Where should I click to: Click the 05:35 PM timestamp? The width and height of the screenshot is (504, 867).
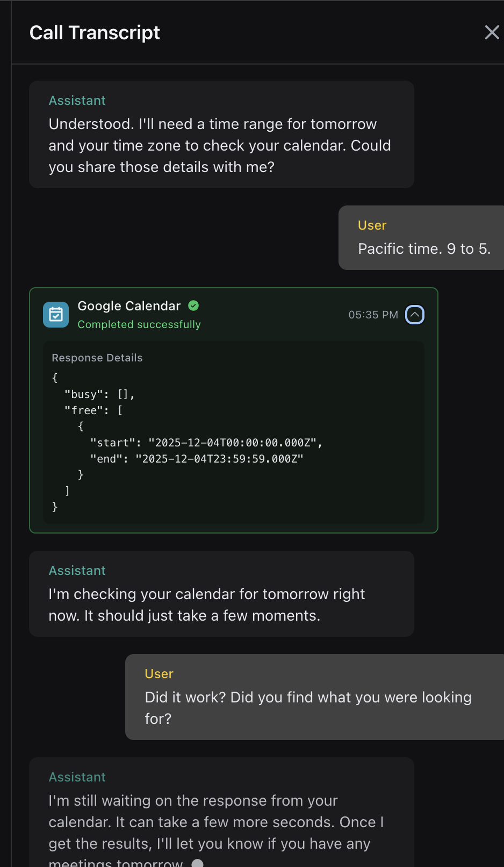pyautogui.click(x=373, y=315)
